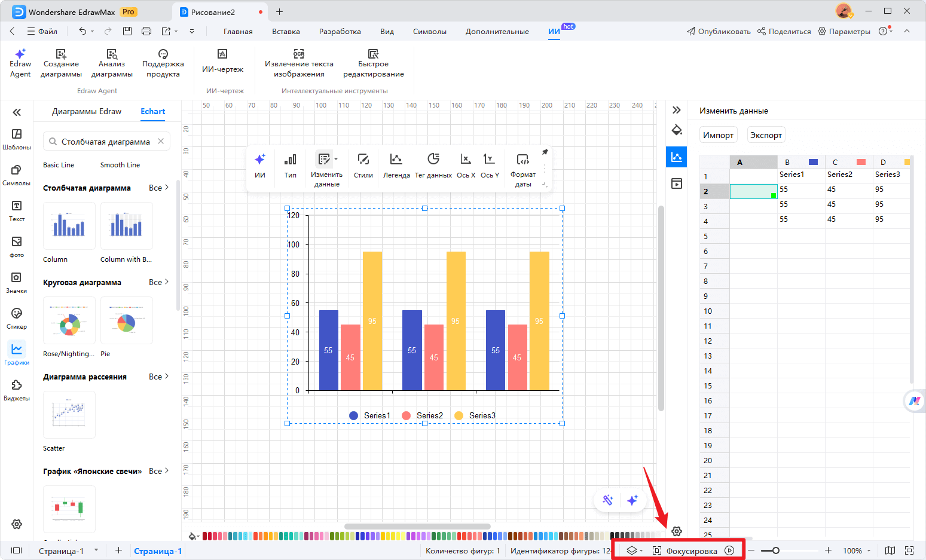Viewport: 926px width, 560px height.
Task: Expand all column chart templates
Action: click(158, 188)
